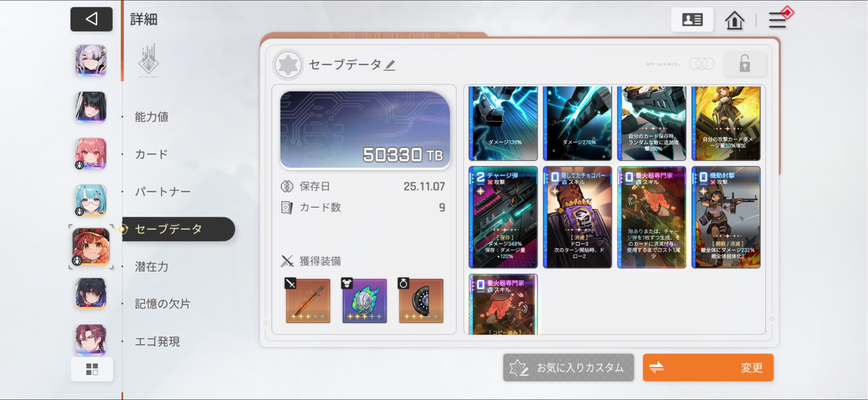Select the 機動射撃 attack card
The height and width of the screenshot is (400, 868).
point(726,217)
